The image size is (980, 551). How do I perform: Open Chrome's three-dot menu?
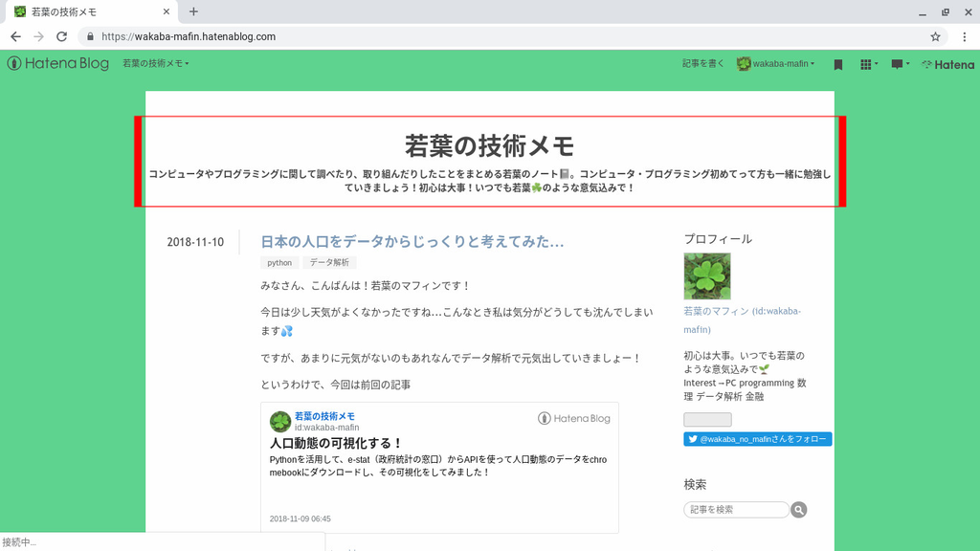tap(965, 33)
